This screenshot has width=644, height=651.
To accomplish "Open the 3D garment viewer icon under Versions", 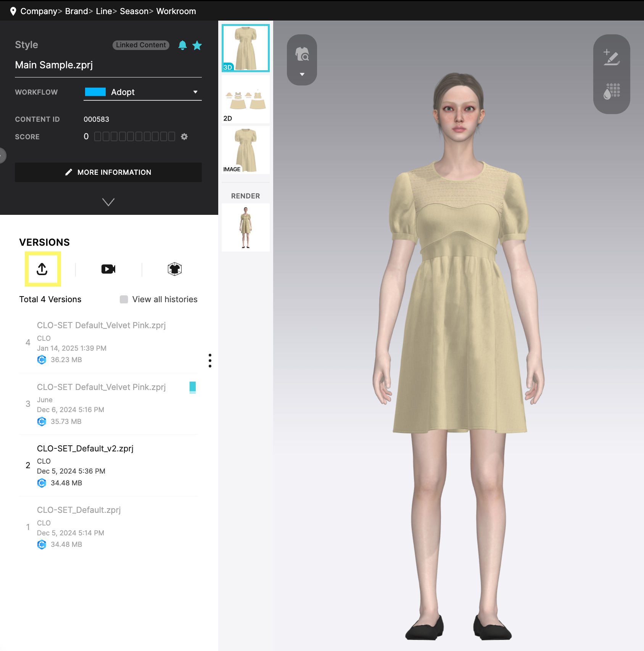I will click(x=174, y=269).
